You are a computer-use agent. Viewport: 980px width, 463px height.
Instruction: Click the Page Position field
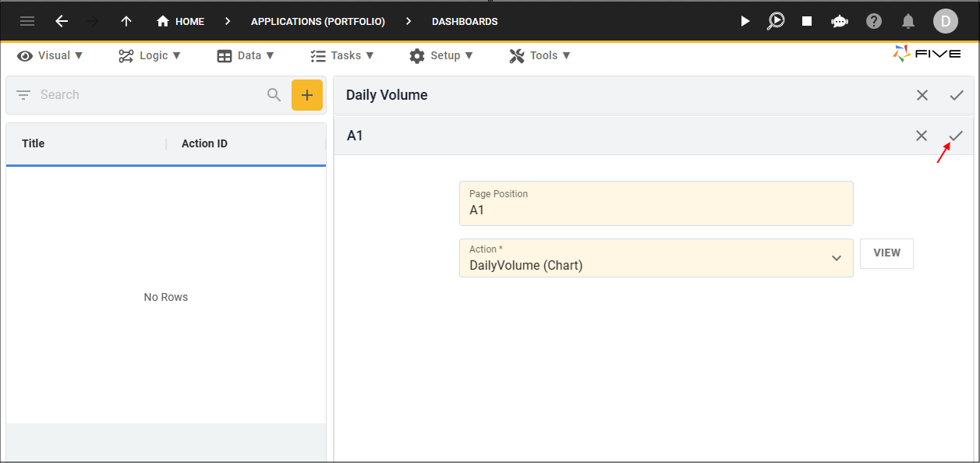(656, 203)
